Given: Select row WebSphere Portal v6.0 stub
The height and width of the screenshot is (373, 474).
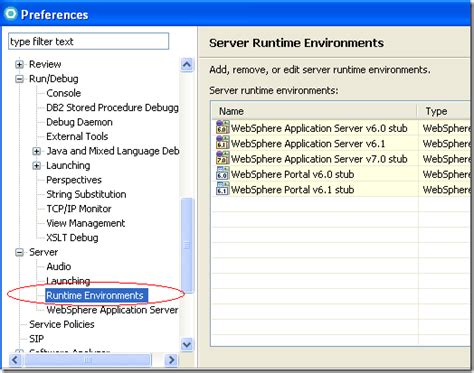Looking at the screenshot, I should [341, 174].
